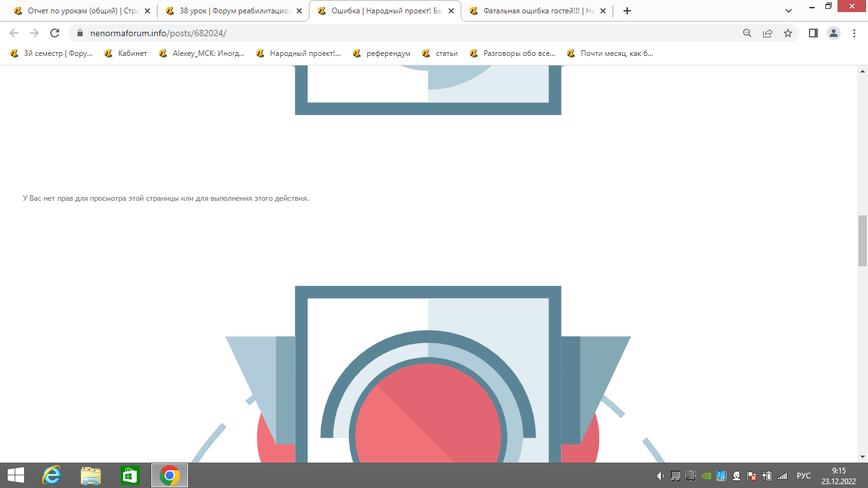The height and width of the screenshot is (488, 868).
Task: Select the 'Ошибка | Народный проект' tab
Action: (x=386, y=11)
